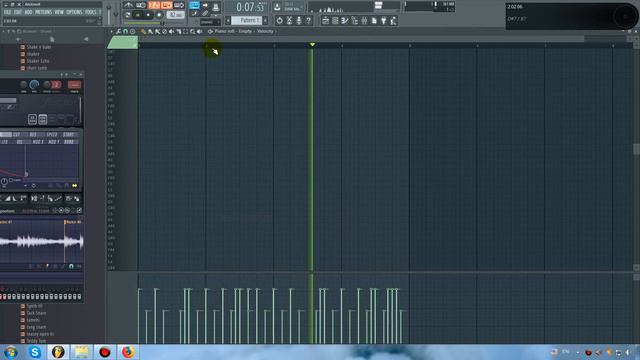Toggle wait-for-input before recording icon
This screenshot has height=360, width=640.
pyautogui.click(x=141, y=5)
